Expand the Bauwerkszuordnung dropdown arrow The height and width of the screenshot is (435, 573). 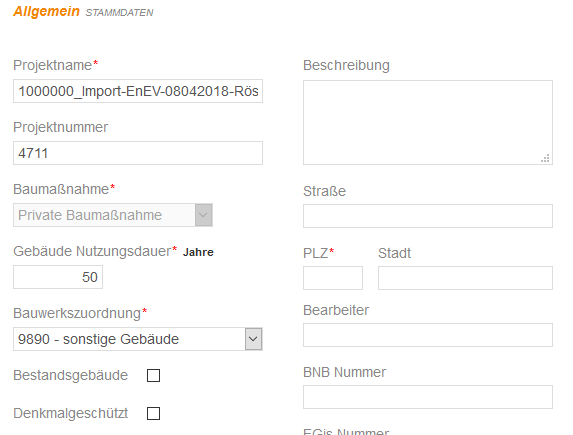[x=253, y=339]
